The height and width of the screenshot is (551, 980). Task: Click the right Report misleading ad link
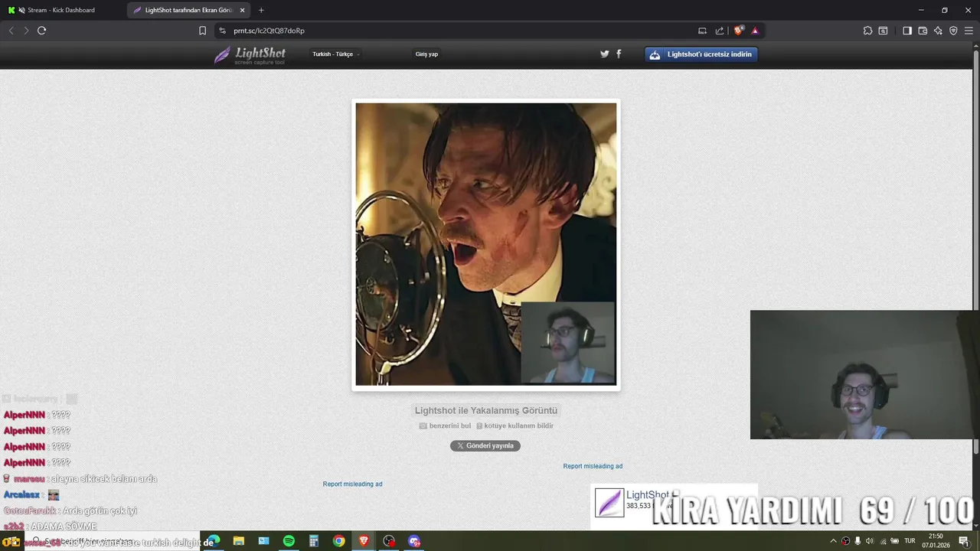click(593, 466)
